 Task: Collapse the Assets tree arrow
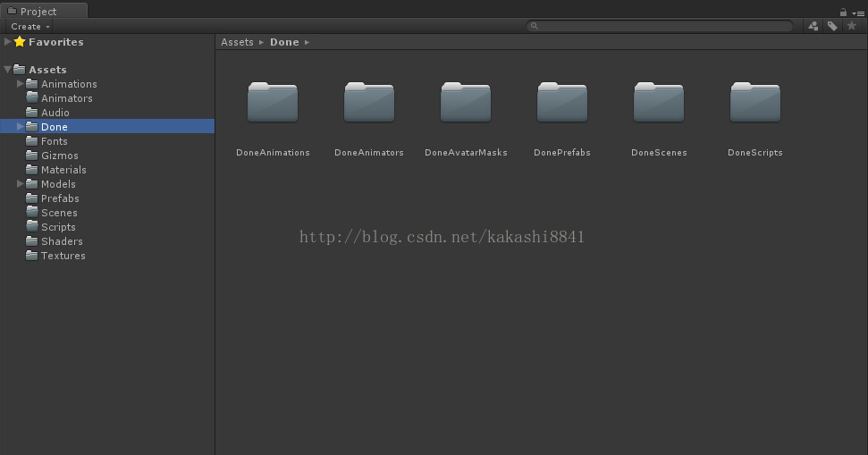tap(8, 70)
